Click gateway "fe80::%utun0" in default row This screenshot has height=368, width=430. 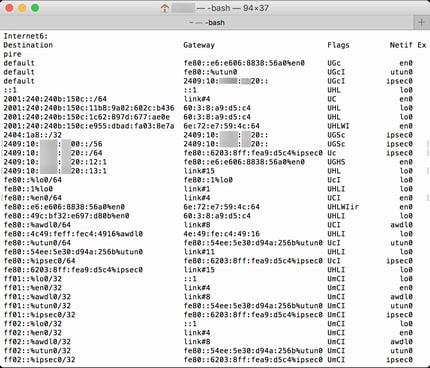point(210,72)
